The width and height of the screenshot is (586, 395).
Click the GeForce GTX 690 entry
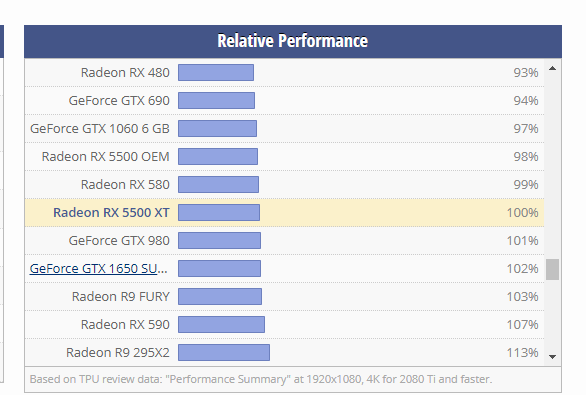coord(119,101)
